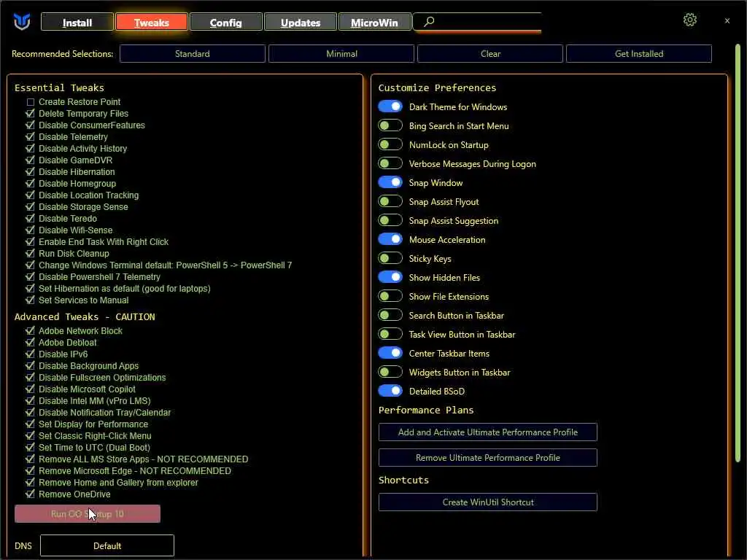
Task: Uncheck Remove Home and Gallery from explorer
Action: (31, 483)
